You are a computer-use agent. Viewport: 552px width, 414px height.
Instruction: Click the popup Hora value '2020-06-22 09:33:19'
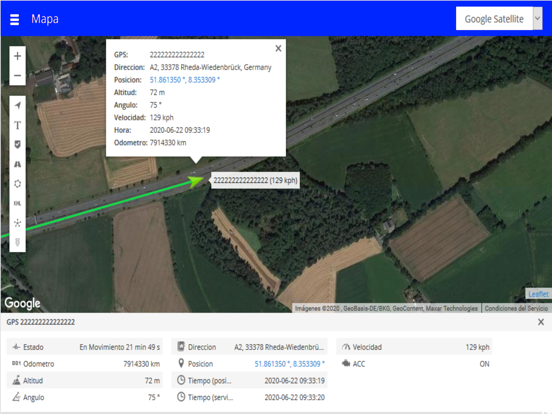click(180, 130)
